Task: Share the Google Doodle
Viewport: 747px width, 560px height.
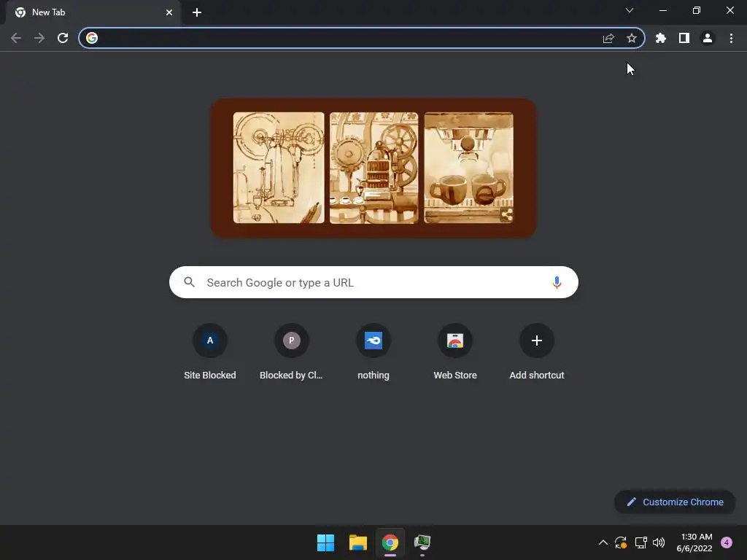Action: coord(507,215)
